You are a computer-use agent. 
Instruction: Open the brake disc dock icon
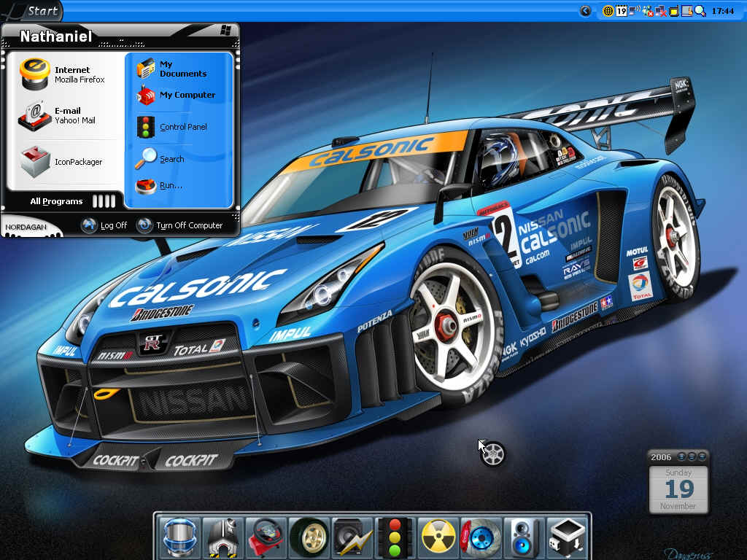coord(481,537)
